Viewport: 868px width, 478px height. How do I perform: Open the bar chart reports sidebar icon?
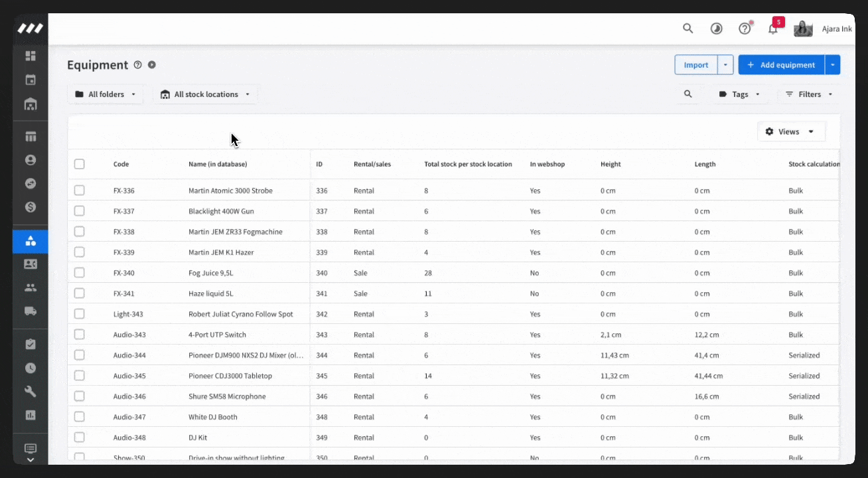tap(31, 415)
